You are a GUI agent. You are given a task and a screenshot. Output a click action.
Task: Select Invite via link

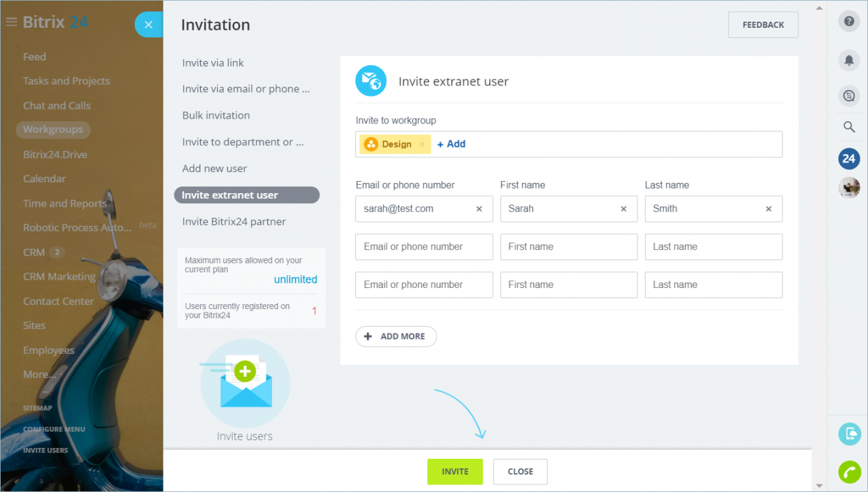[213, 63]
